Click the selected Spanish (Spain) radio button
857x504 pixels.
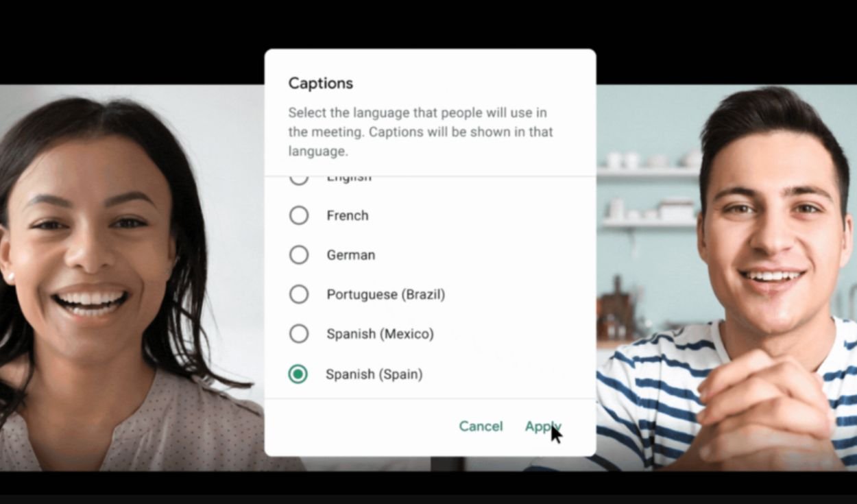298,374
